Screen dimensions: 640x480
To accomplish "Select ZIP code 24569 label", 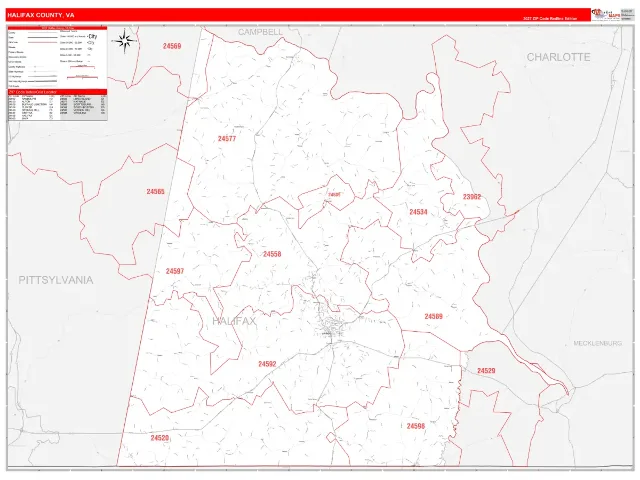I will tap(172, 46).
